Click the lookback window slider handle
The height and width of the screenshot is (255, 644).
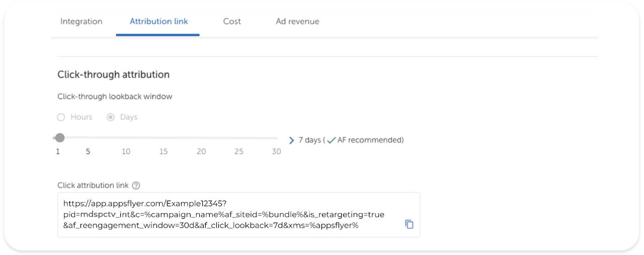(x=60, y=138)
